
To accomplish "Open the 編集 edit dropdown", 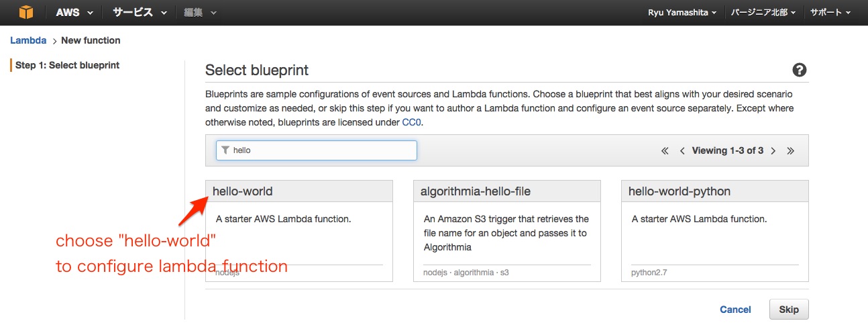I will coord(200,12).
